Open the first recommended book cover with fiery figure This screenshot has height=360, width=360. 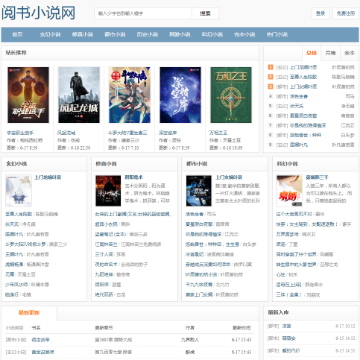point(28,95)
